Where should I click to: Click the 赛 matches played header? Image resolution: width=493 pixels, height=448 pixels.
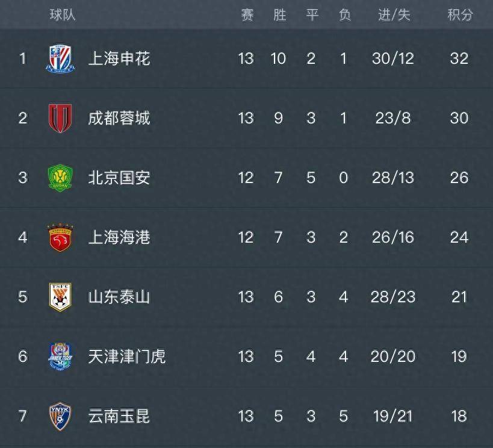coord(247,15)
